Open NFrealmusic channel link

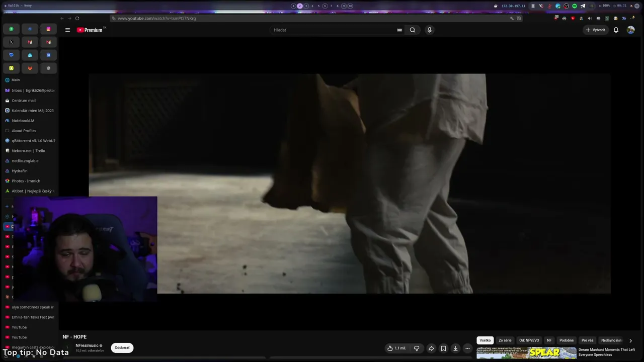pos(87,346)
